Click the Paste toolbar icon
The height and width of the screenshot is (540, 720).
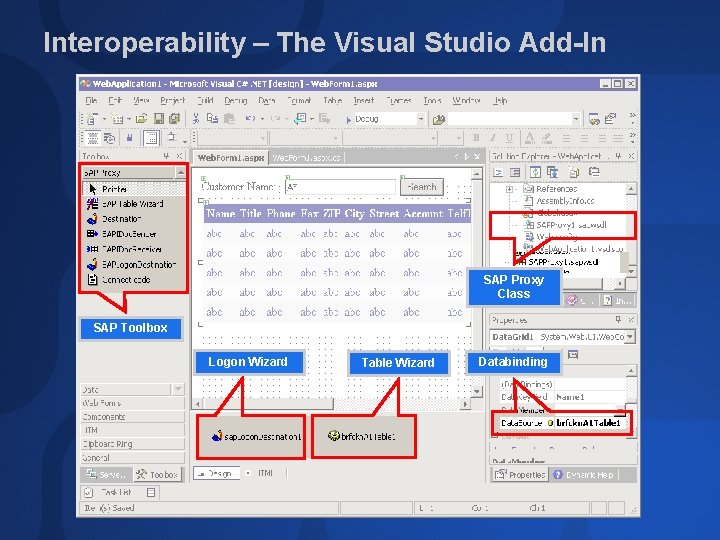pos(229,119)
